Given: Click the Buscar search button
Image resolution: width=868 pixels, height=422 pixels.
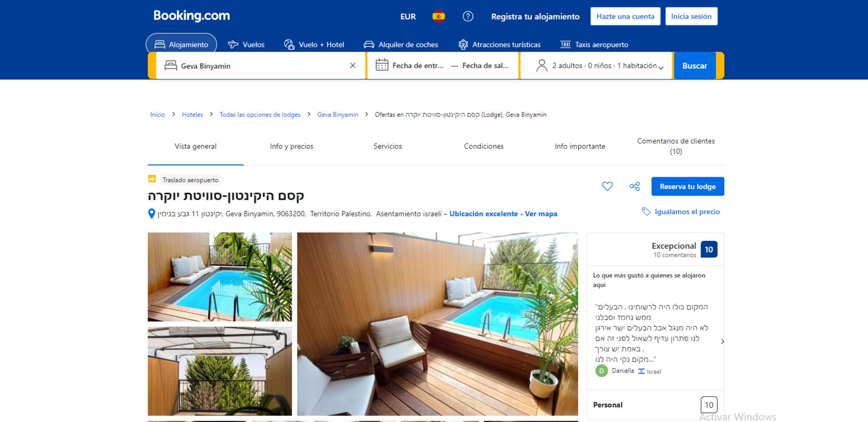Looking at the screenshot, I should [694, 65].
